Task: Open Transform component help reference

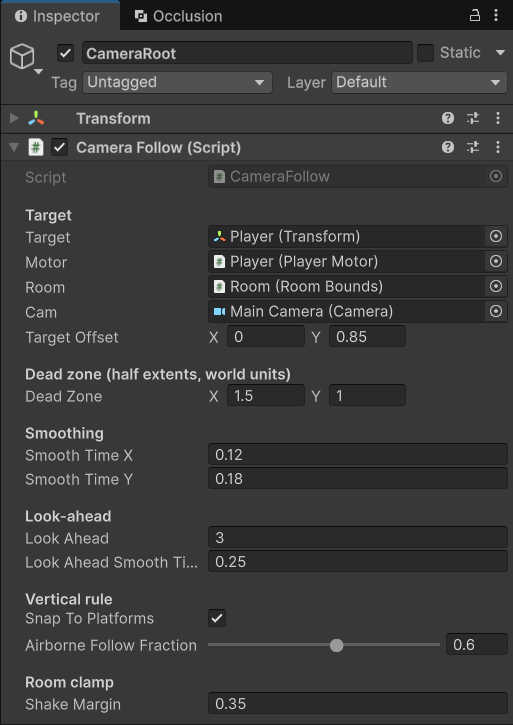Action: pyautogui.click(x=447, y=118)
